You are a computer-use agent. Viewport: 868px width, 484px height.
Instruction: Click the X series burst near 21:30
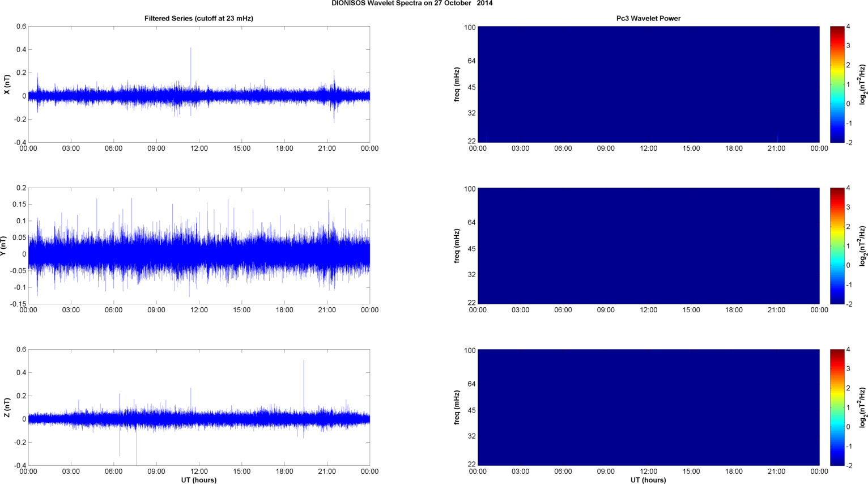pos(334,95)
